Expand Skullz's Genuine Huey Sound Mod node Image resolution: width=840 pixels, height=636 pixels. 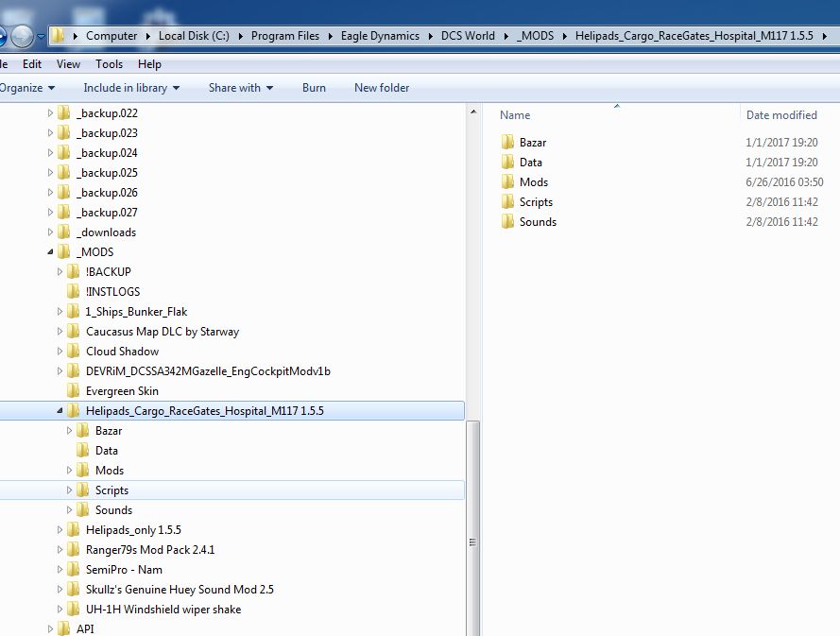[x=60, y=590]
